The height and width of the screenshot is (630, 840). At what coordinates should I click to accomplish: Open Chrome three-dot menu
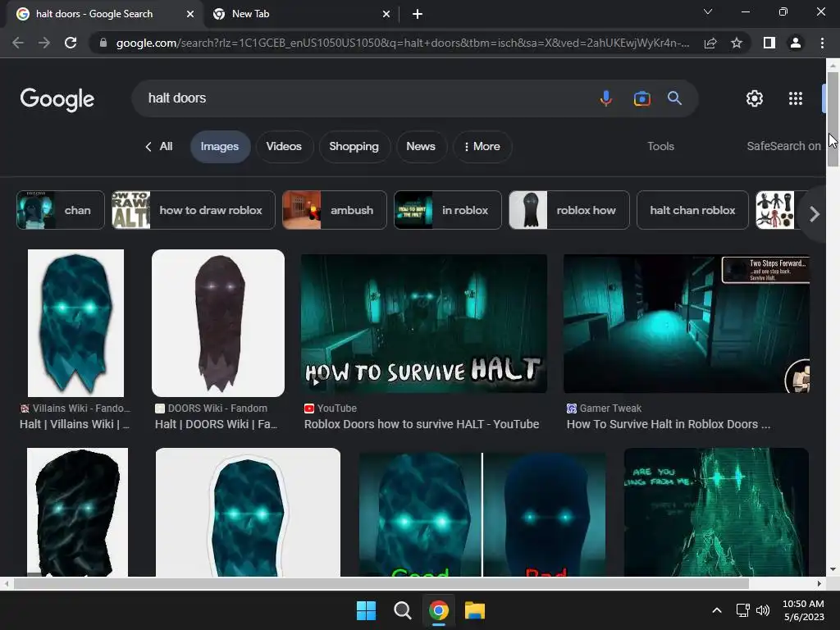click(822, 43)
